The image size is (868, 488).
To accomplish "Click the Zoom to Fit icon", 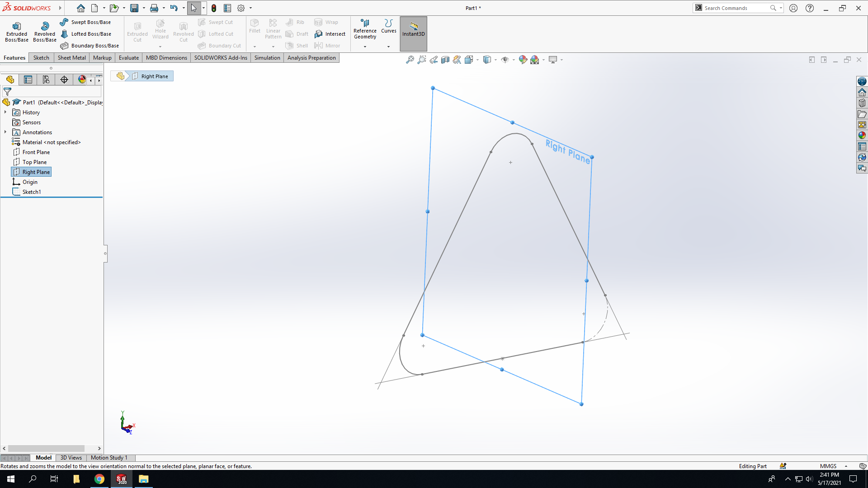I will coord(410,60).
